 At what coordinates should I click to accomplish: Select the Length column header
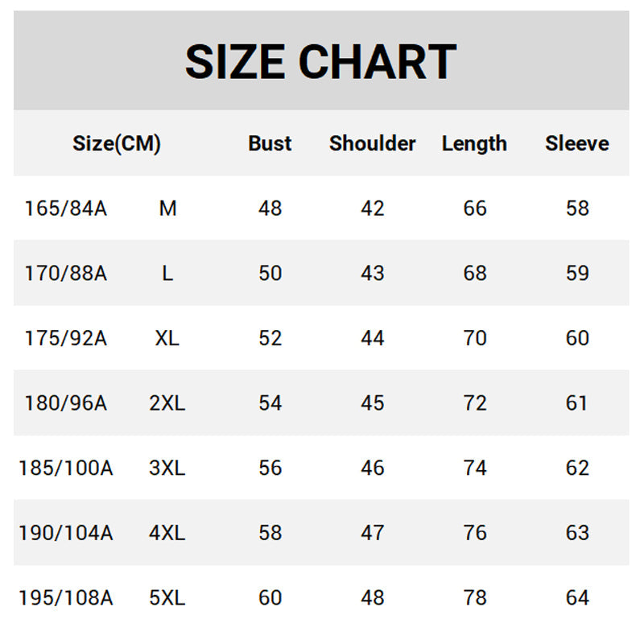pos(474,144)
